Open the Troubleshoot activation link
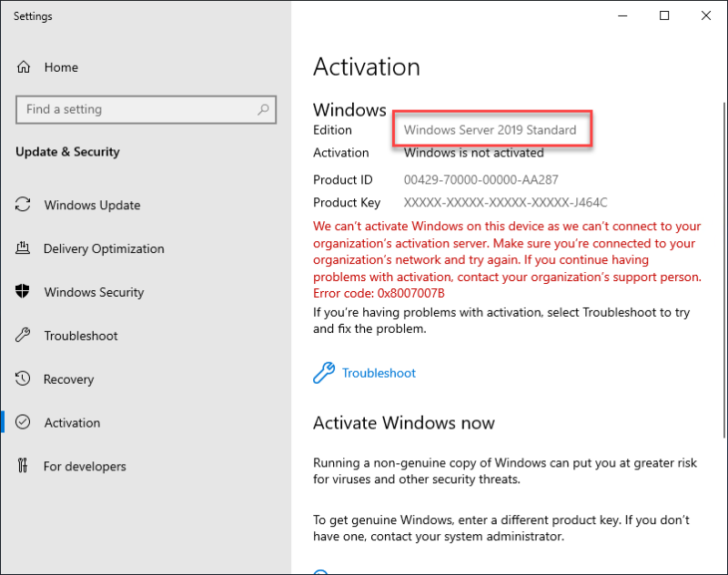728x575 pixels. pyautogui.click(x=379, y=373)
